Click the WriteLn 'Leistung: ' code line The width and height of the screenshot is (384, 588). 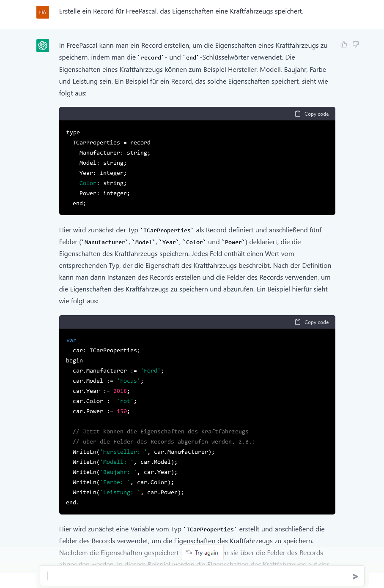(128, 492)
